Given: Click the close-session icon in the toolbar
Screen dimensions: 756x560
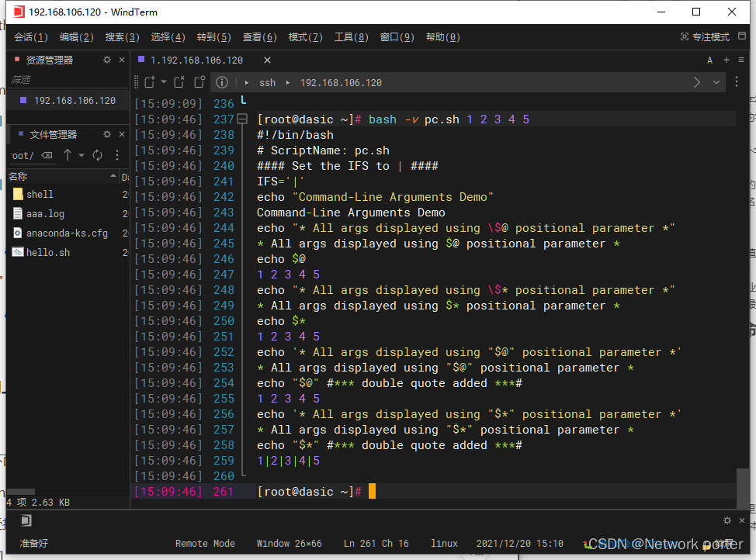Looking at the screenshot, I should (x=179, y=82).
